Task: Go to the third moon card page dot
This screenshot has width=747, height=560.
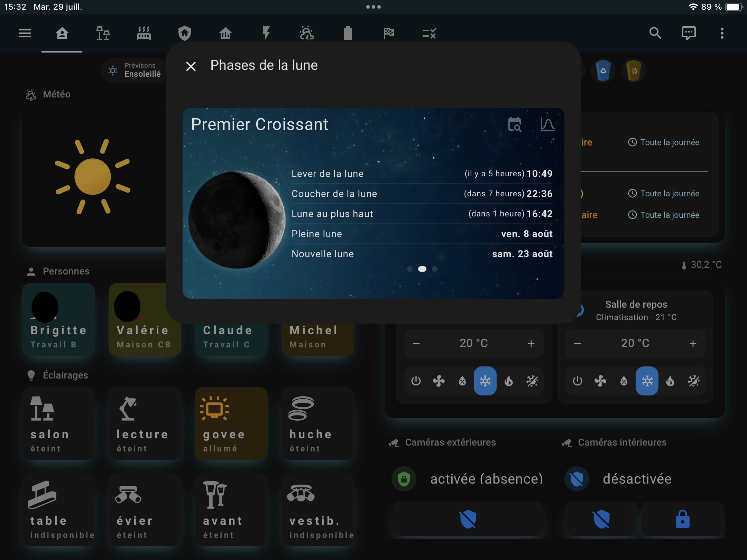Action: [435, 269]
